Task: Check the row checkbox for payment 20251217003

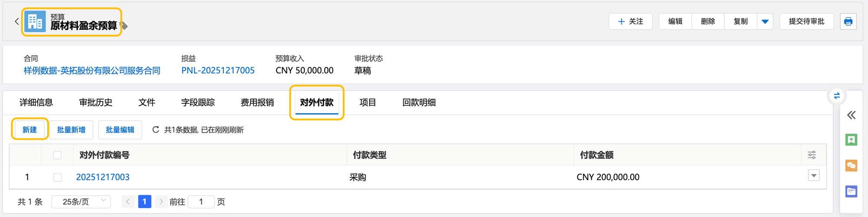Action: (57, 177)
